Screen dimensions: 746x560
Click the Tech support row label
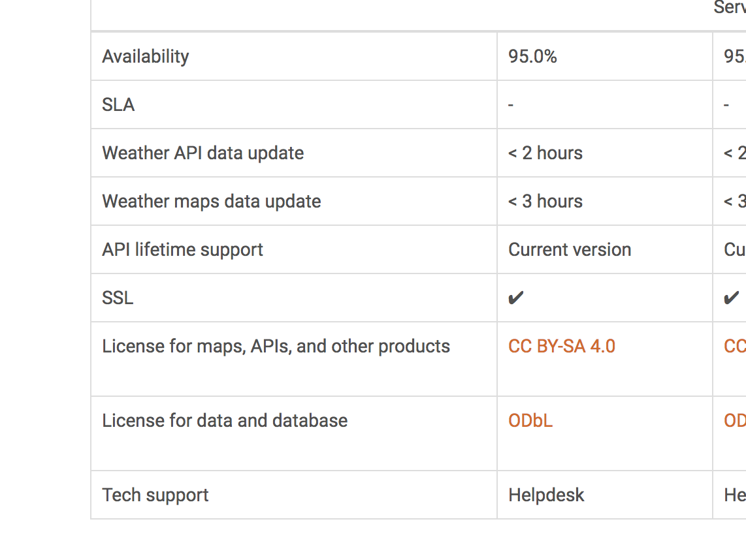[155, 495]
